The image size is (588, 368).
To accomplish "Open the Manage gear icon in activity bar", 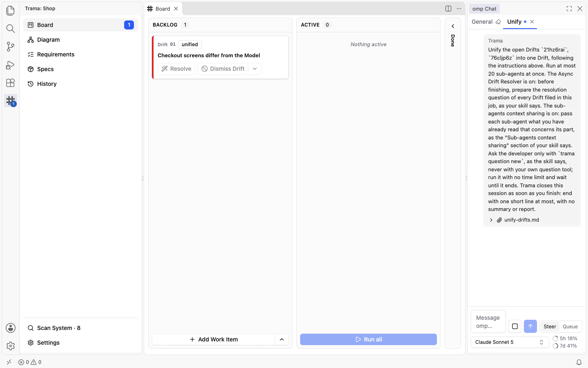I will click(11, 346).
